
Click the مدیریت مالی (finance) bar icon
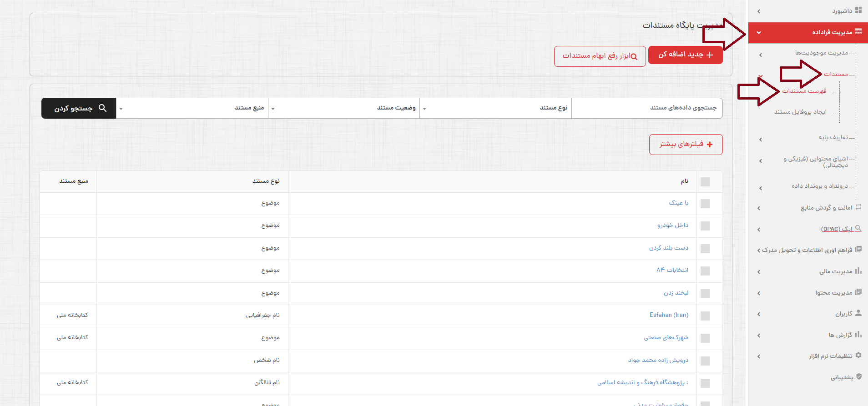click(x=858, y=271)
